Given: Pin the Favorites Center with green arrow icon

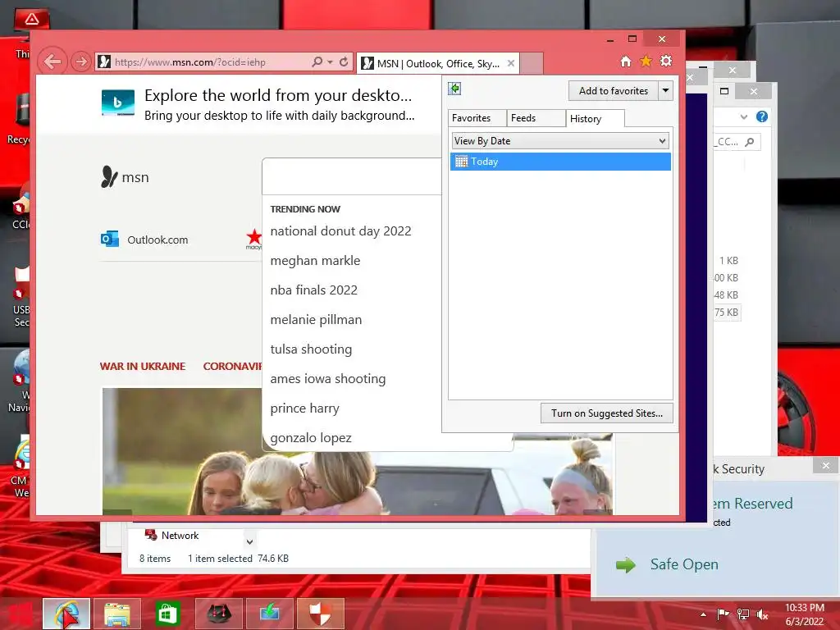Looking at the screenshot, I should click(x=454, y=89).
